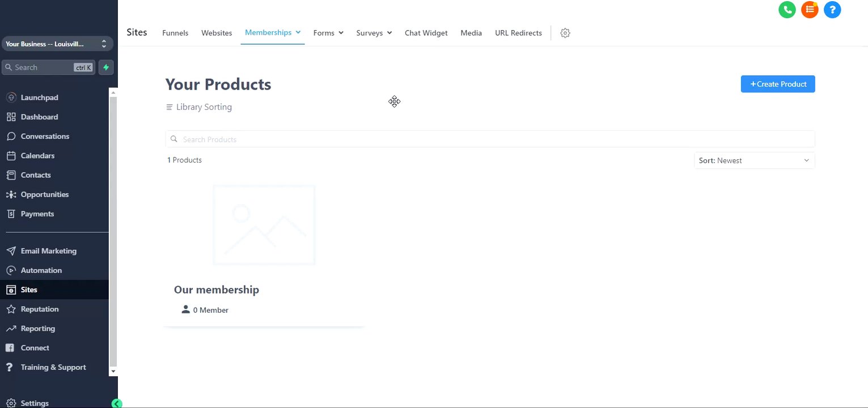
Task: Open the Our membership product thumbnail
Action: click(264, 225)
